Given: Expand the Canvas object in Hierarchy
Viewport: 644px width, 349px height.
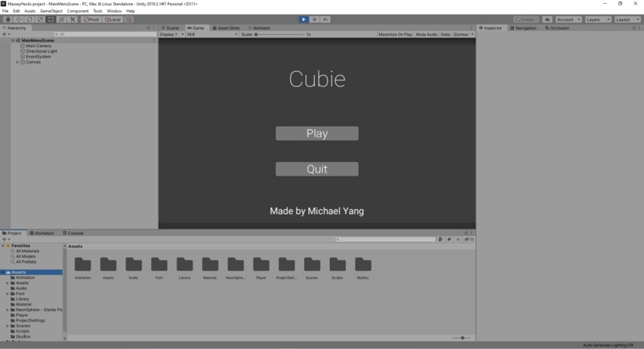Looking at the screenshot, I should point(18,62).
